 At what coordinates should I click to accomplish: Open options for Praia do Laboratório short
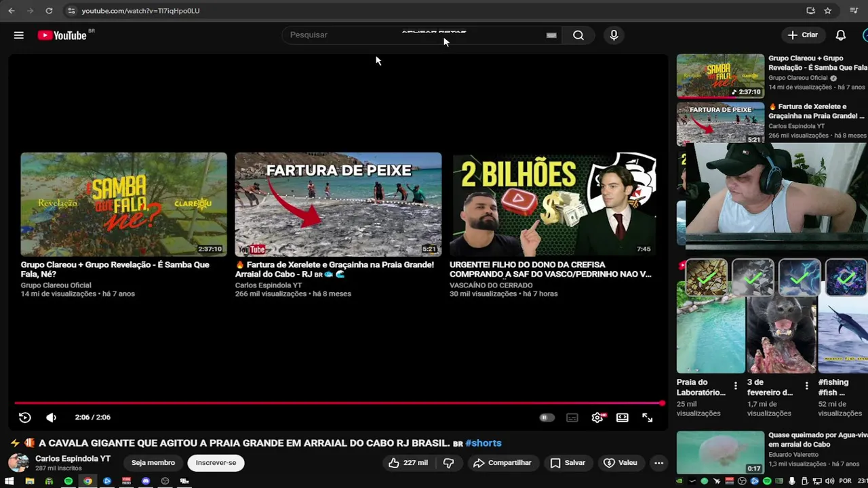(x=736, y=386)
